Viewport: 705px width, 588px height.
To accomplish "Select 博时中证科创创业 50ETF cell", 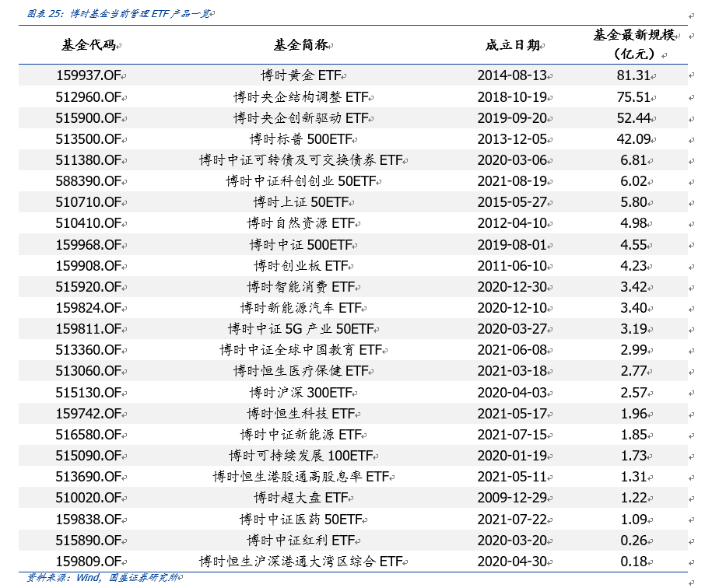I will coord(301,180).
